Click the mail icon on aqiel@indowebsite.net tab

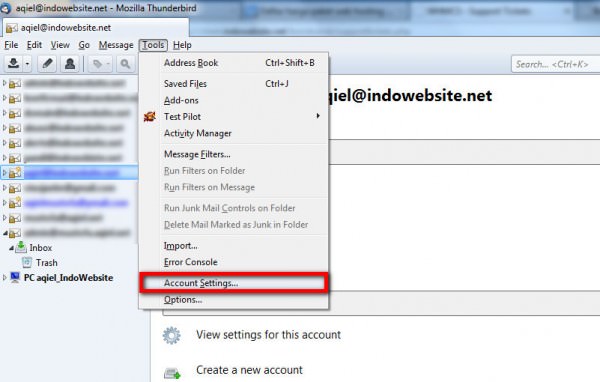11,28
